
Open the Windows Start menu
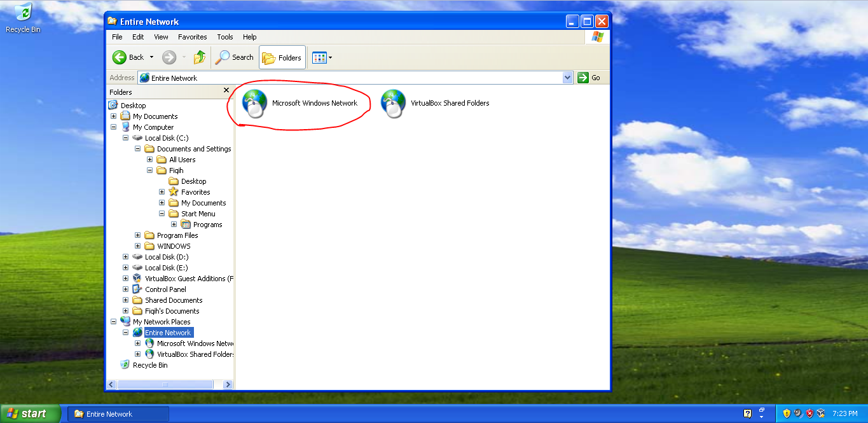[30, 413]
